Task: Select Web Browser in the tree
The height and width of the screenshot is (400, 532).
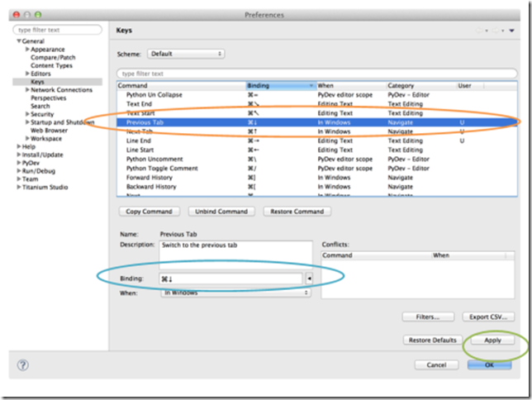Action: point(49,130)
